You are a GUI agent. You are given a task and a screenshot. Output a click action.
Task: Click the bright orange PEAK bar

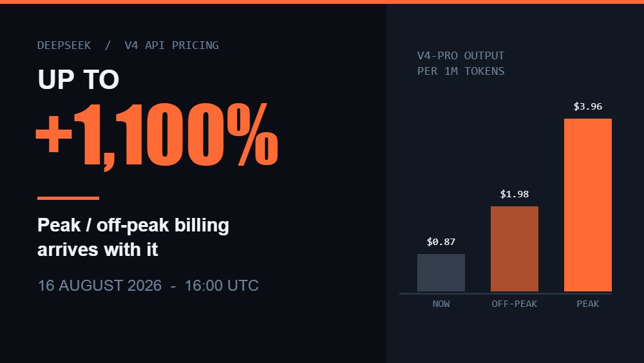click(x=588, y=205)
